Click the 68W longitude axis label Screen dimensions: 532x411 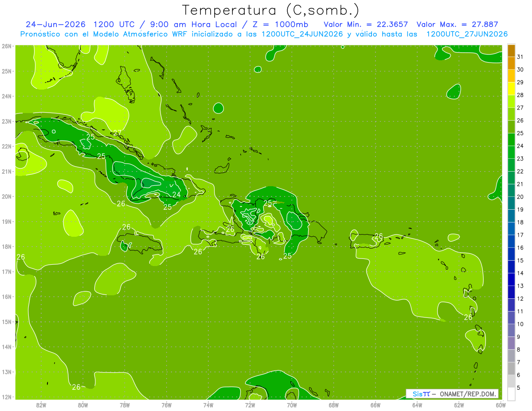coord(333,405)
